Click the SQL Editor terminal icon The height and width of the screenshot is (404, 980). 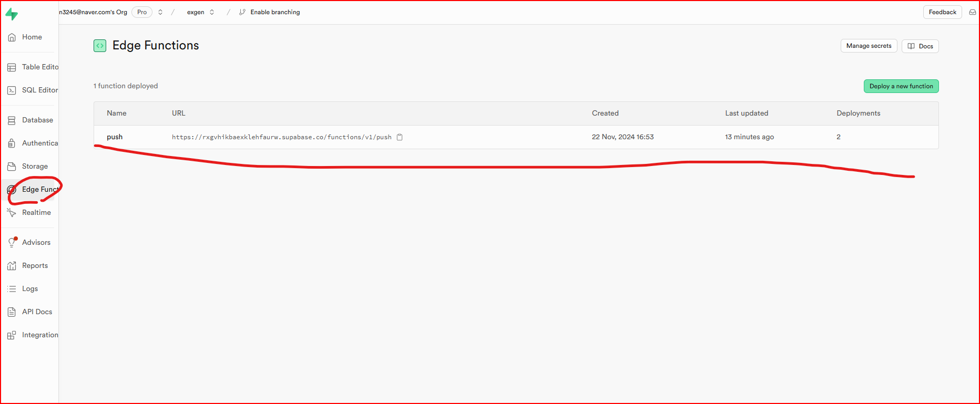point(12,90)
